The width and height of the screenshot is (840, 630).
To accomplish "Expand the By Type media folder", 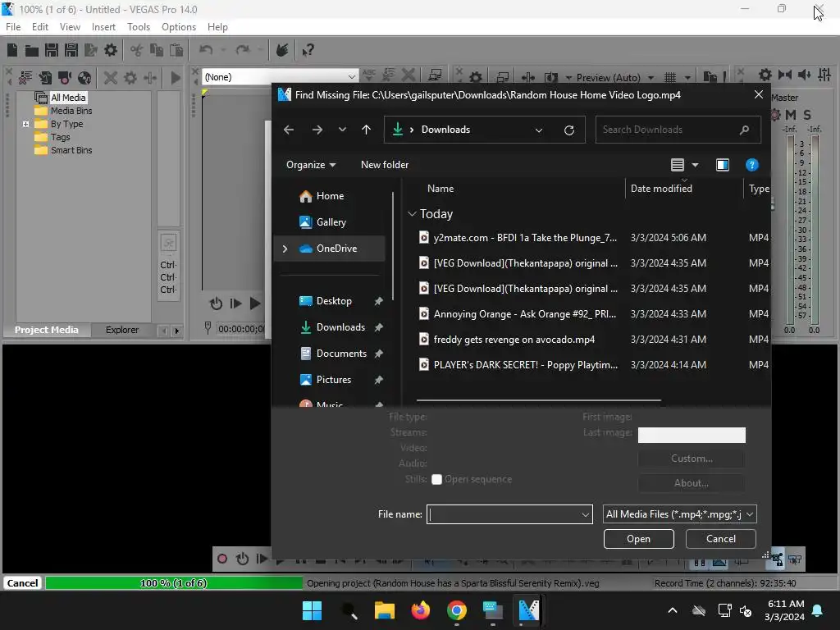I will tap(25, 125).
